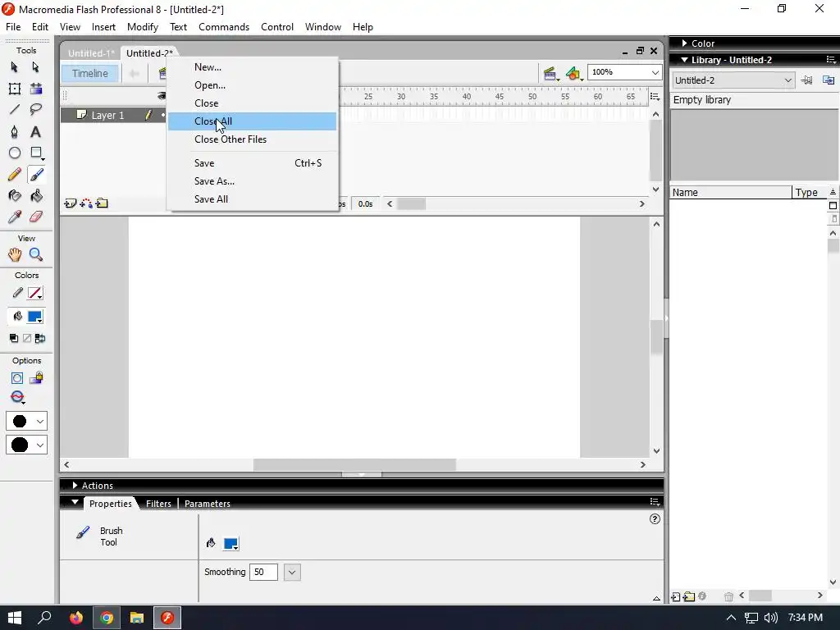840x630 pixels.
Task: Toggle the Layer 1 pencil edit indicator
Action: click(x=148, y=115)
